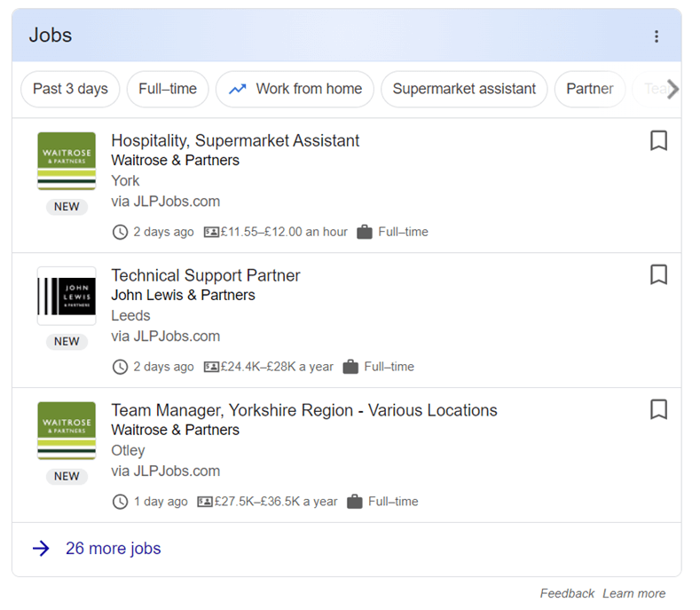Apply the Full-time filter chip
The image size is (700, 610).
(168, 89)
